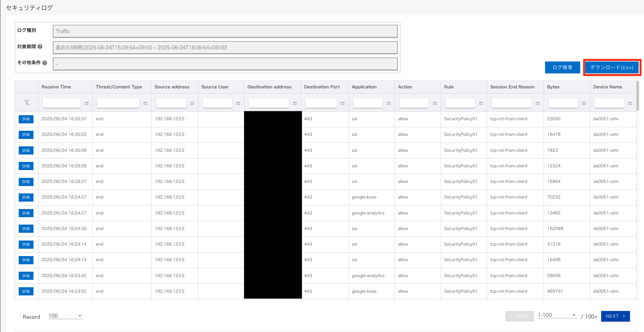Select the Bytes value 7823

pos(552,150)
